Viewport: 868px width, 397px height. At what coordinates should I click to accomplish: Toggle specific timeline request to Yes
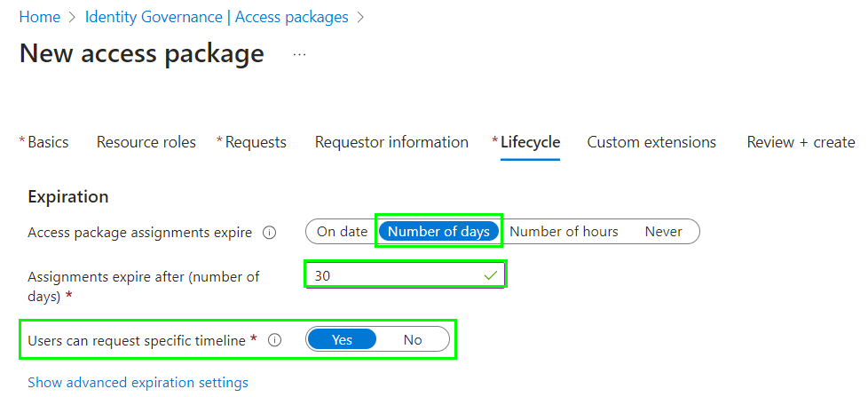(x=342, y=339)
